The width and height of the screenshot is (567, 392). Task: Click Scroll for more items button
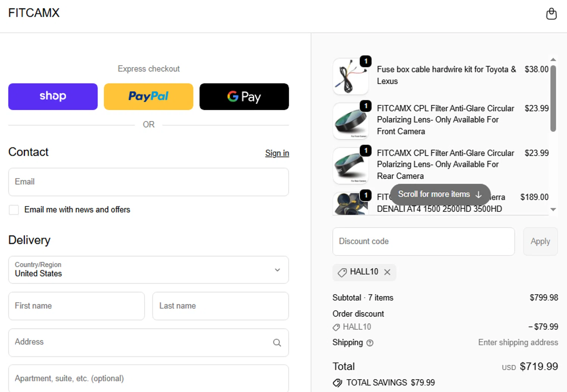click(440, 194)
